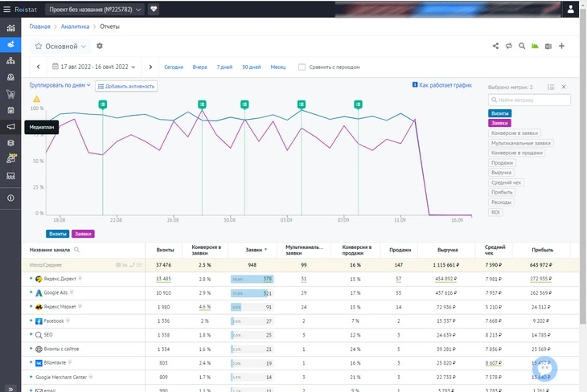Screen dimensions: 587x392
Task: Open report settings gear next to Основной
Action: tap(100, 47)
